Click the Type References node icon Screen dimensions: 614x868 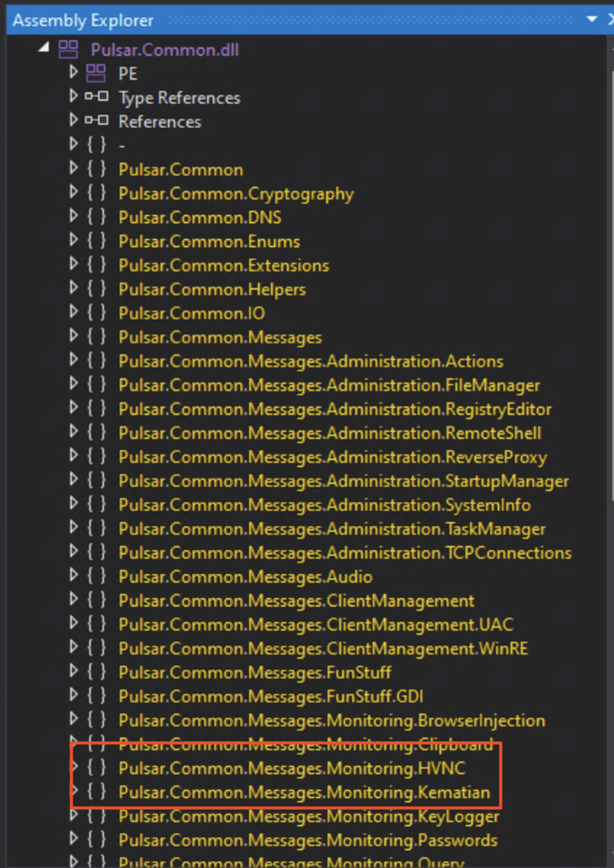point(96,97)
